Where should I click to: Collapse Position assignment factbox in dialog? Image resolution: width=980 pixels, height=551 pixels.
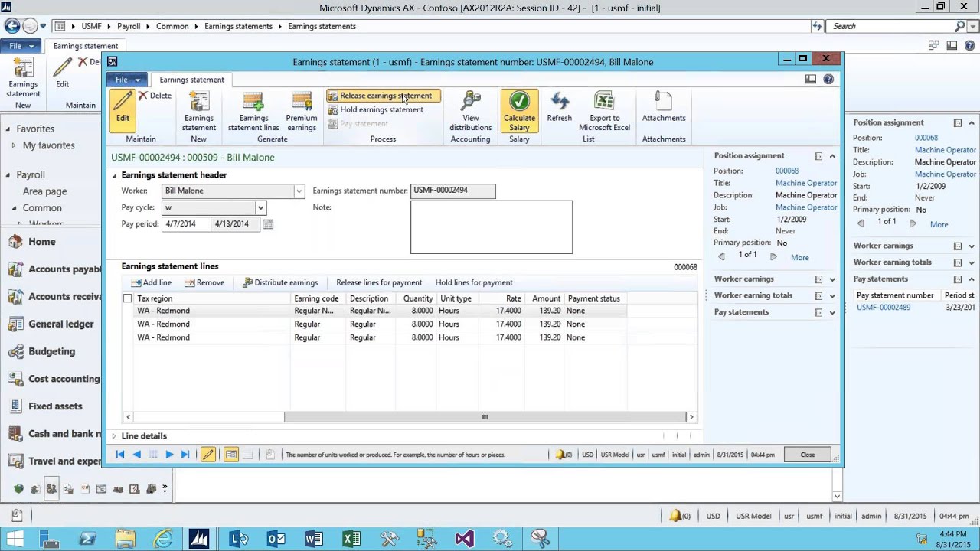point(832,156)
